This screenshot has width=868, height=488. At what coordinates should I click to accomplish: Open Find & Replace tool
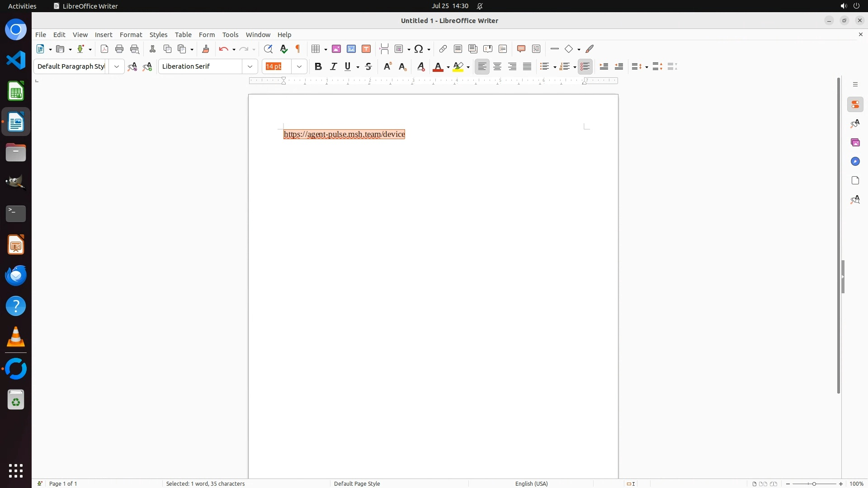click(268, 49)
